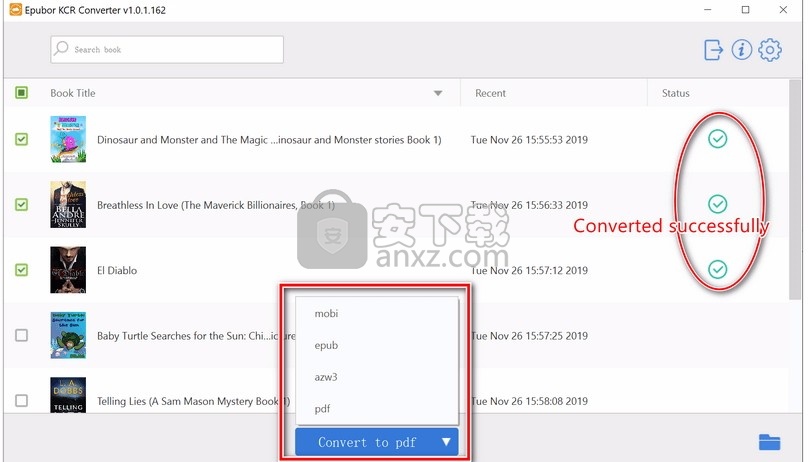Click success status icon for El Diablo
Viewport: 810px width, 462px height.
pyautogui.click(x=717, y=269)
